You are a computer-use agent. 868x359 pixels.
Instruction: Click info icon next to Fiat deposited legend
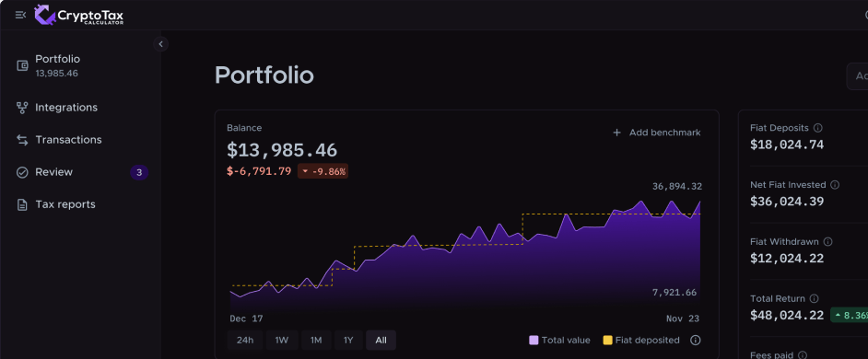[696, 341]
